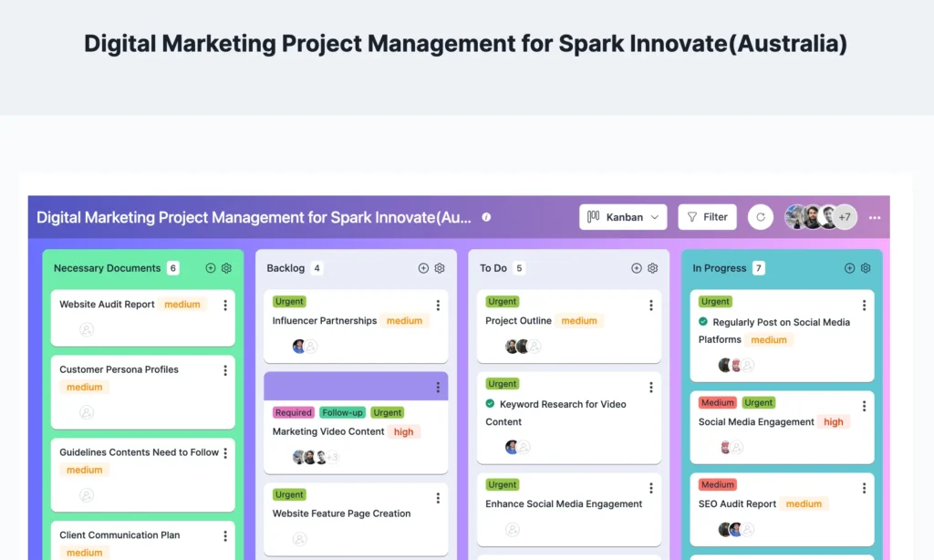
Task: Open To Do column settings gear
Action: click(x=653, y=268)
